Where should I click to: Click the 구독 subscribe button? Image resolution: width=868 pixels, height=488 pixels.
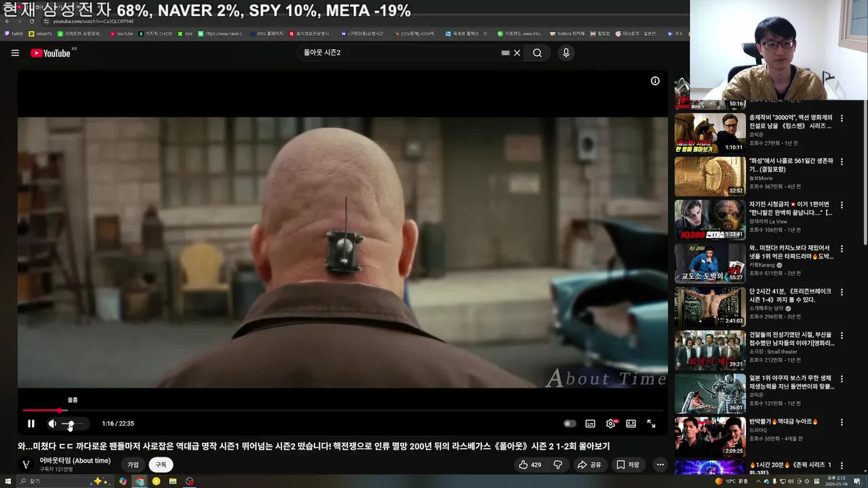[x=161, y=464]
